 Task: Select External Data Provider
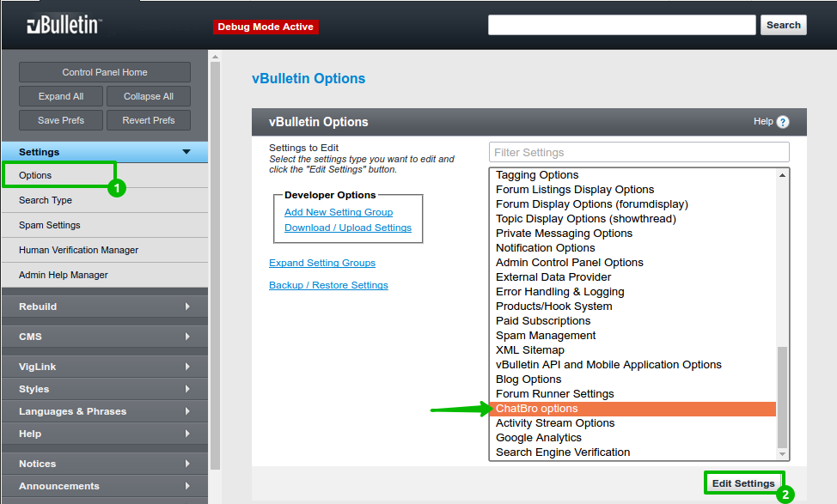coord(633,276)
